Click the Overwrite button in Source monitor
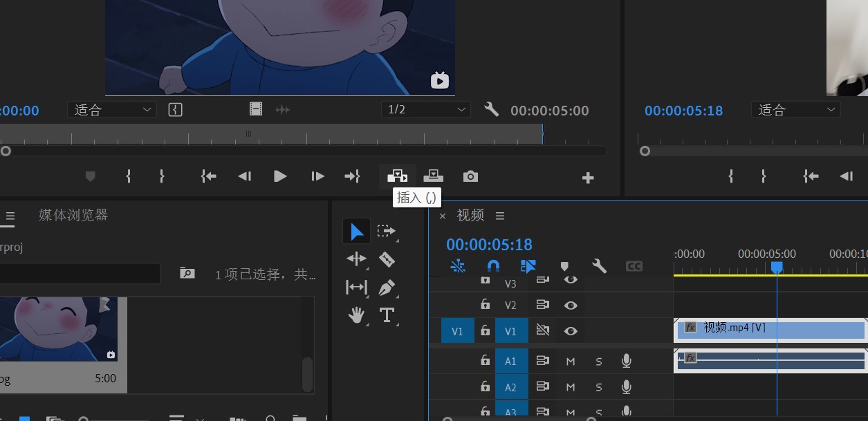This screenshot has height=421, width=868. [x=433, y=176]
